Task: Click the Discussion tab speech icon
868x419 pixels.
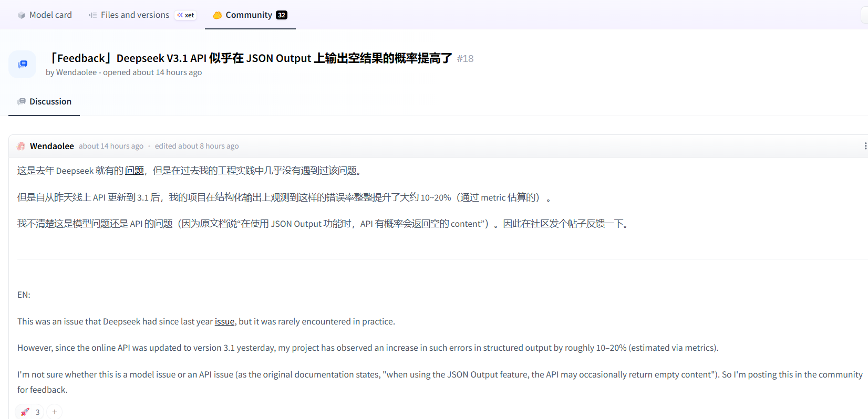Action: 22,101
